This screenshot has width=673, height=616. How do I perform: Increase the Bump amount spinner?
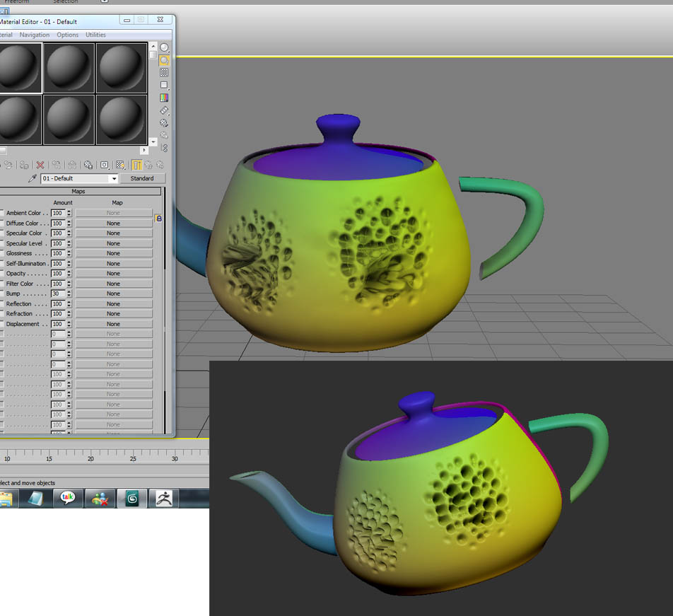pyautogui.click(x=69, y=292)
